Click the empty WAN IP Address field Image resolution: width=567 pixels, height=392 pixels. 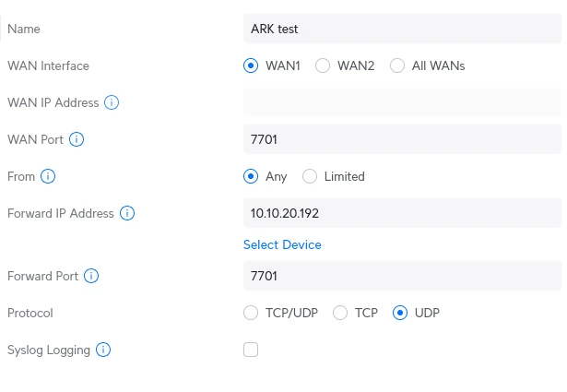tap(402, 102)
